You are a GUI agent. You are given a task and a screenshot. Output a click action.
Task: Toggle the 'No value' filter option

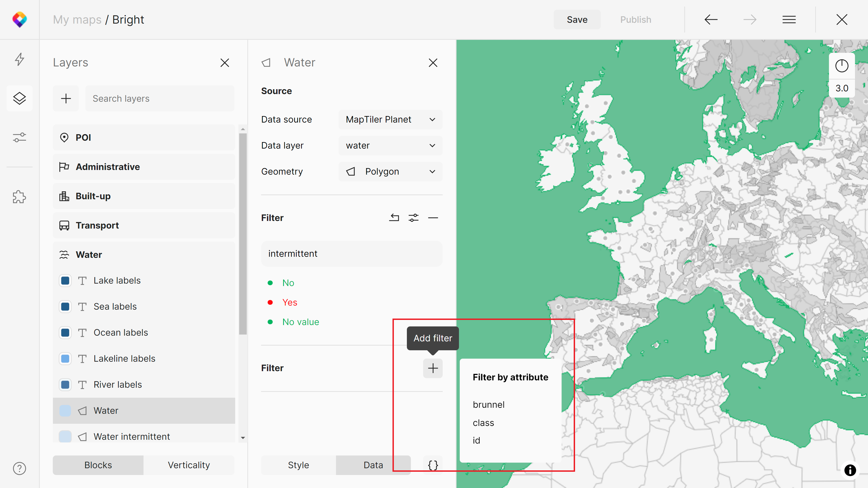click(x=300, y=322)
